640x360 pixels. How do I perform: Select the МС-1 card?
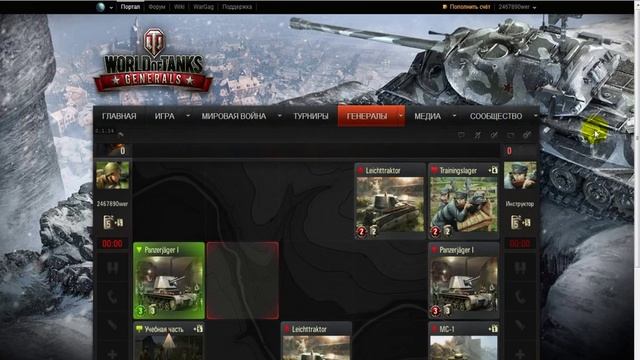click(464, 341)
